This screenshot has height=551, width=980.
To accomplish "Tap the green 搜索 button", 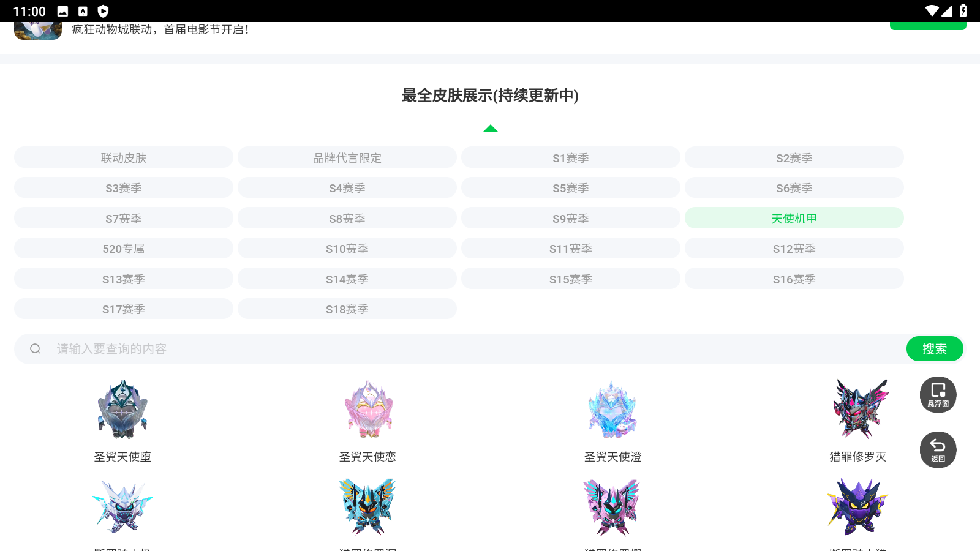I will click(935, 349).
